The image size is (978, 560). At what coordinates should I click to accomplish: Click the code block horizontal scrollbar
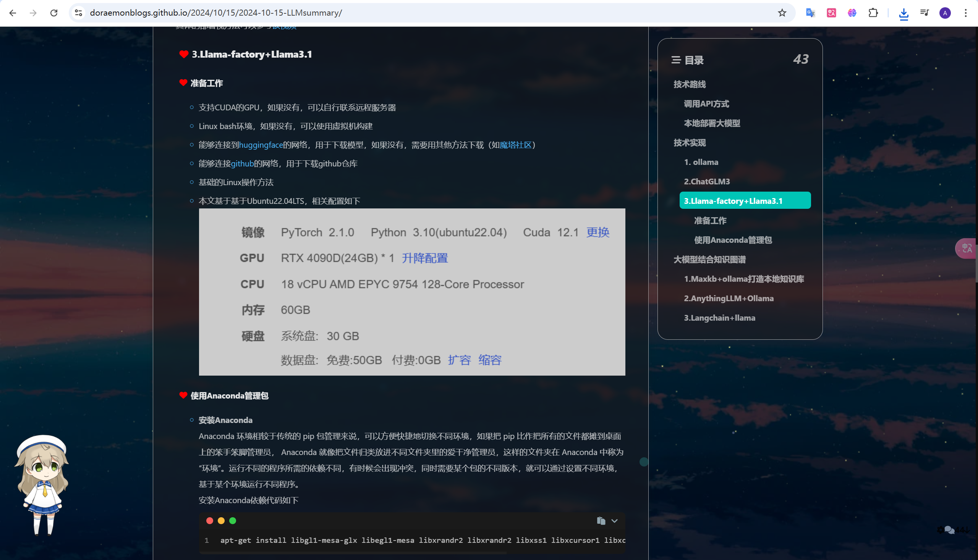pos(353,553)
